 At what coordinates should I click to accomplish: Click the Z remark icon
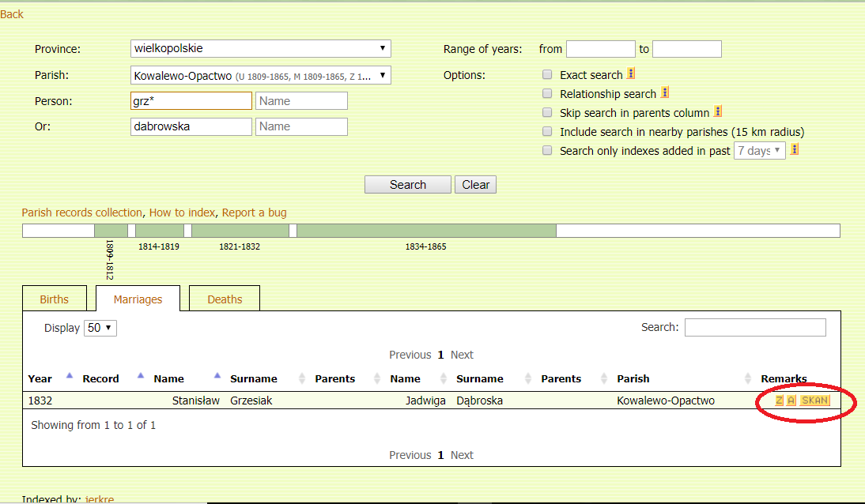(x=779, y=401)
